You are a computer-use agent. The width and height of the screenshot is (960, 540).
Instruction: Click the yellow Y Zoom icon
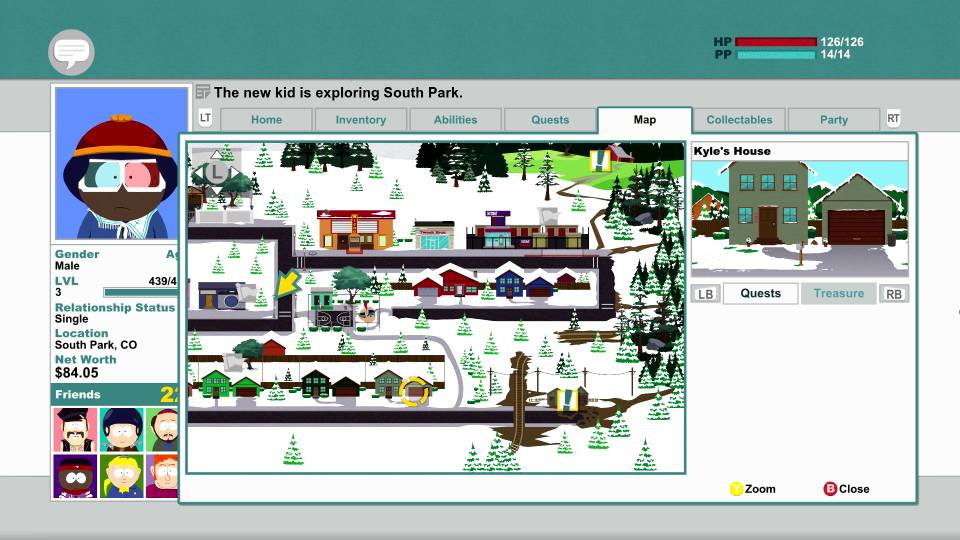(737, 489)
